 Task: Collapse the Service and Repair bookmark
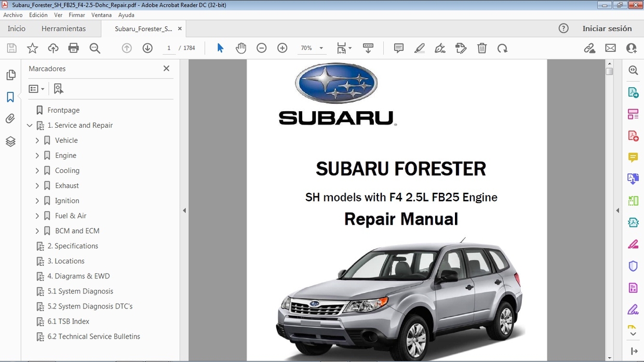pos(30,125)
